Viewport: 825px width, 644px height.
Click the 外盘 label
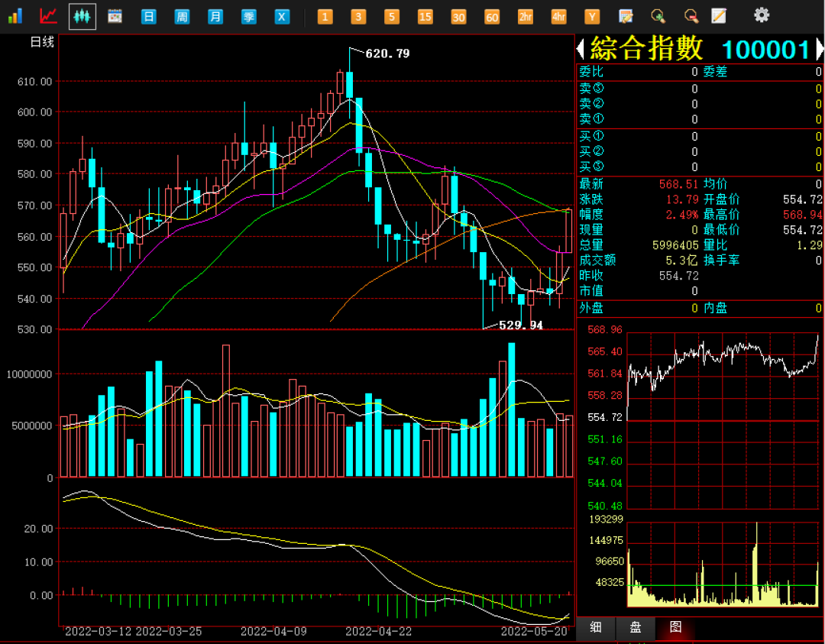(x=590, y=309)
